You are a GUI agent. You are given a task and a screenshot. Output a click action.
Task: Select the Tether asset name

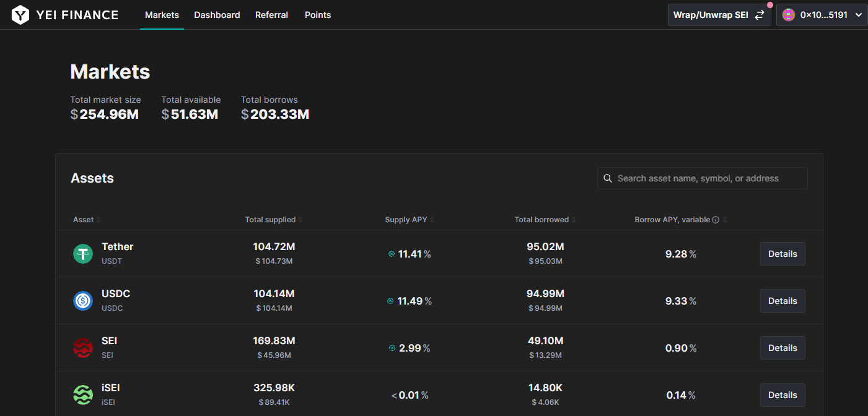click(118, 247)
